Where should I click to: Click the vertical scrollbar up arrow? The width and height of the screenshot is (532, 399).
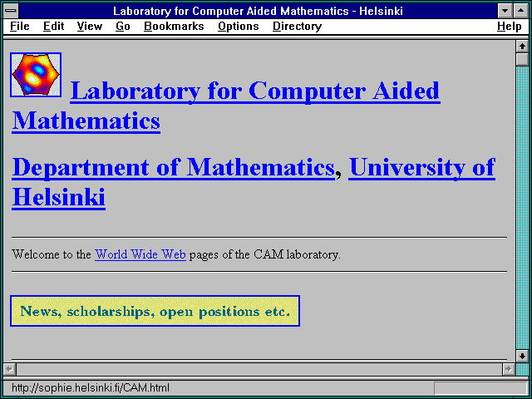click(522, 47)
